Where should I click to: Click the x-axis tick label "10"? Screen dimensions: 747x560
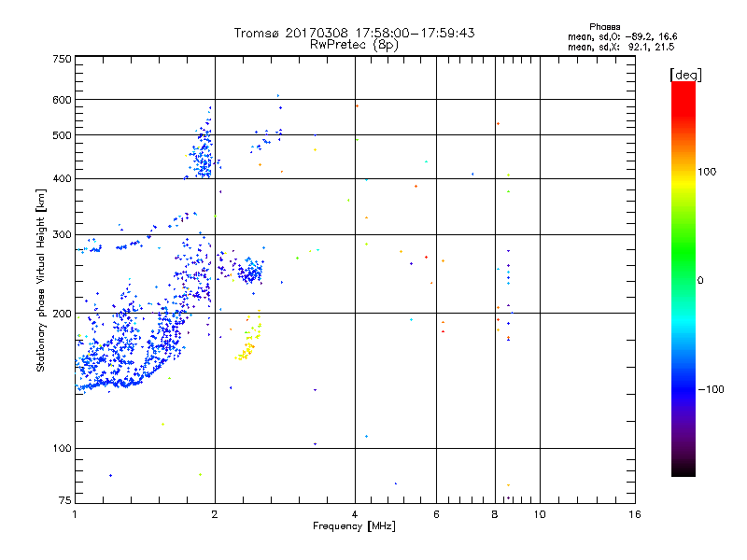(x=540, y=514)
